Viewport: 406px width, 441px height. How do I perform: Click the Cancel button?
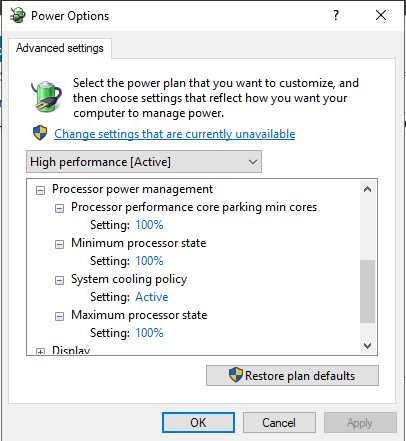(x=279, y=423)
